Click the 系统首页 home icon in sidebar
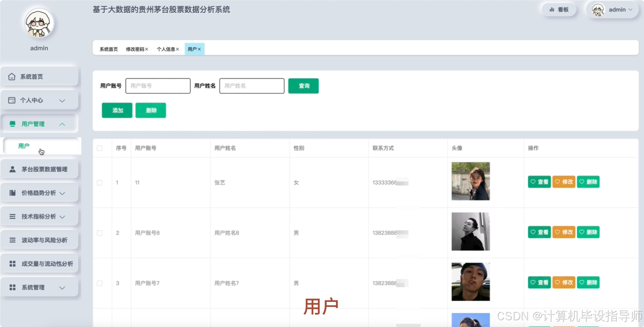 coord(11,77)
